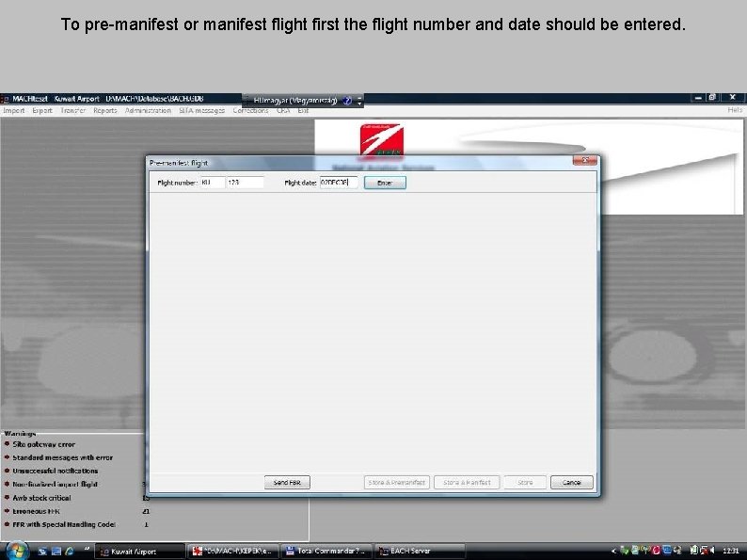The height and width of the screenshot is (560, 747).
Task: Click the Send FBR button
Action: pyautogui.click(x=287, y=482)
